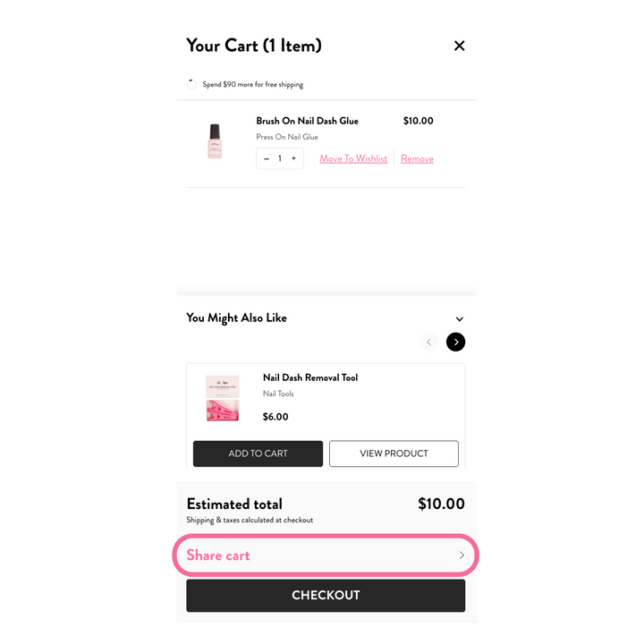The image size is (644, 644).
Task: Increase quantity with the plus icon
Action: pos(293,158)
